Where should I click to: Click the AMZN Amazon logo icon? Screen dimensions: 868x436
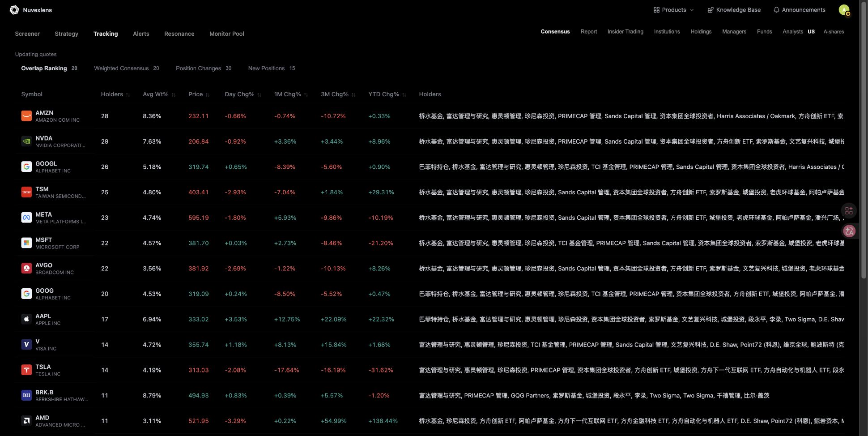tap(26, 116)
